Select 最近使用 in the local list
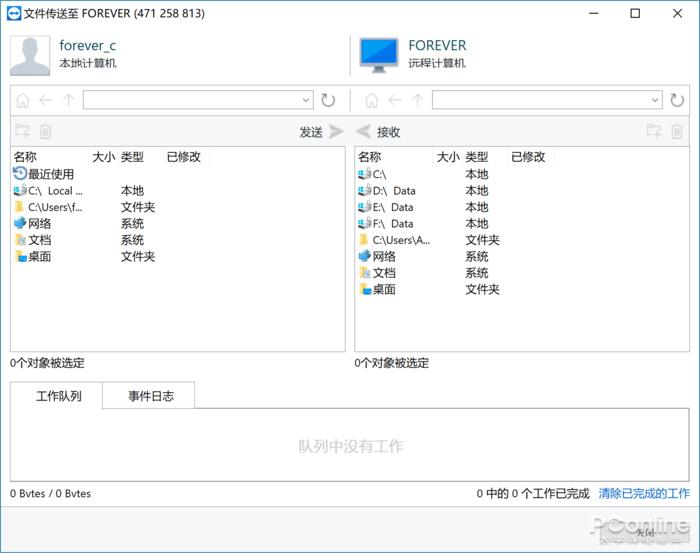Image resolution: width=700 pixels, height=553 pixels. click(x=50, y=174)
